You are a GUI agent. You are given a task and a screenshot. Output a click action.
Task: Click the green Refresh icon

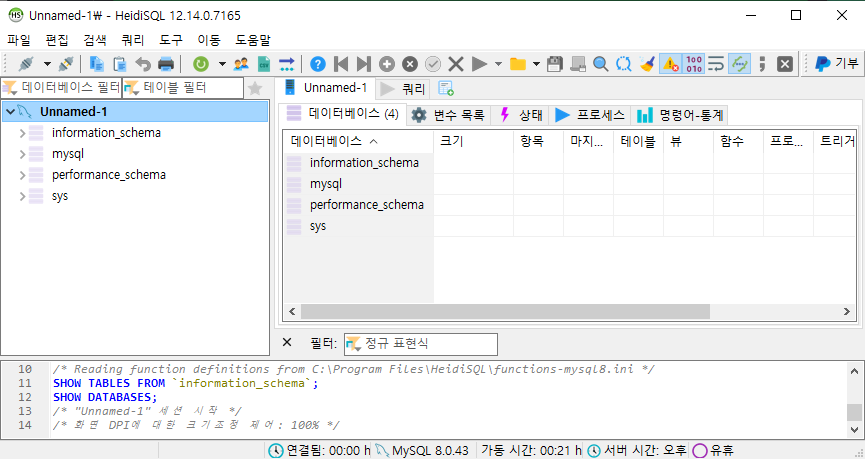tap(201, 64)
